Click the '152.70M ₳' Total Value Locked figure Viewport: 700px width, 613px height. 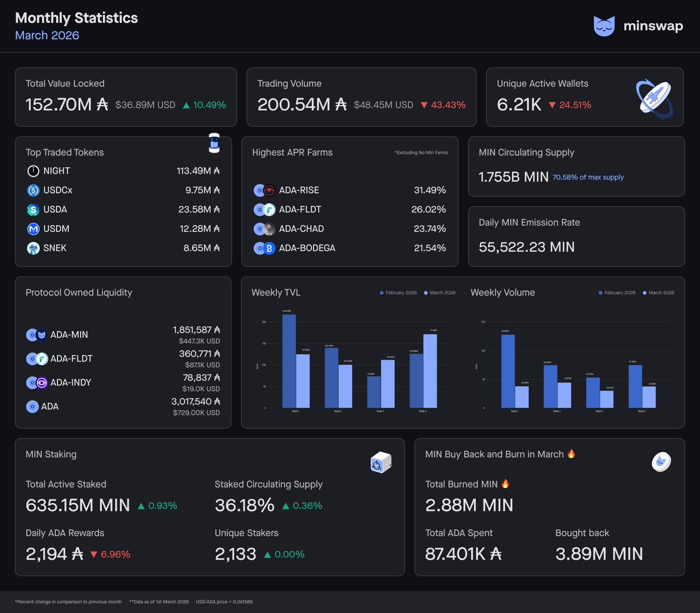67,104
